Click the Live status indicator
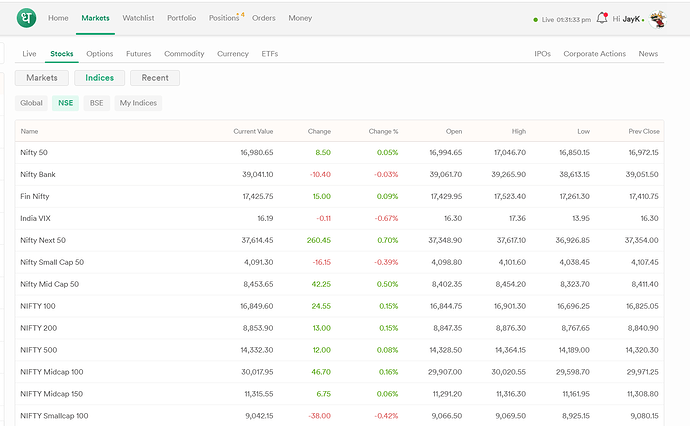The width and height of the screenshot is (690, 426). click(562, 20)
